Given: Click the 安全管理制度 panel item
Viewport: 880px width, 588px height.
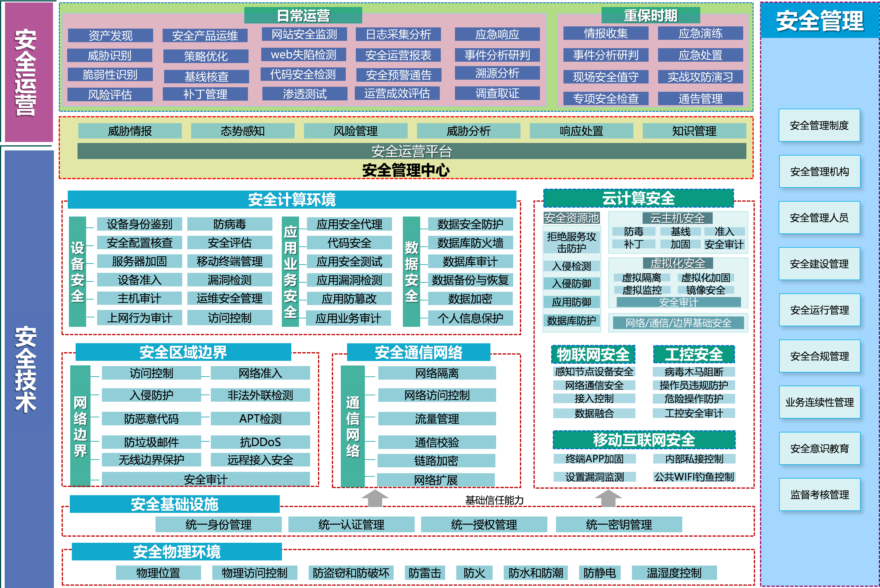Looking at the screenshot, I should (819, 125).
